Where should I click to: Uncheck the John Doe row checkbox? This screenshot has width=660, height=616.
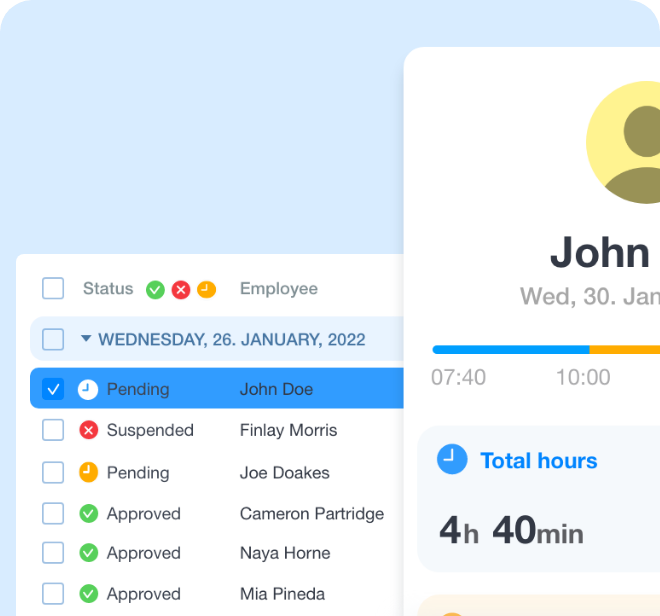[x=53, y=389]
